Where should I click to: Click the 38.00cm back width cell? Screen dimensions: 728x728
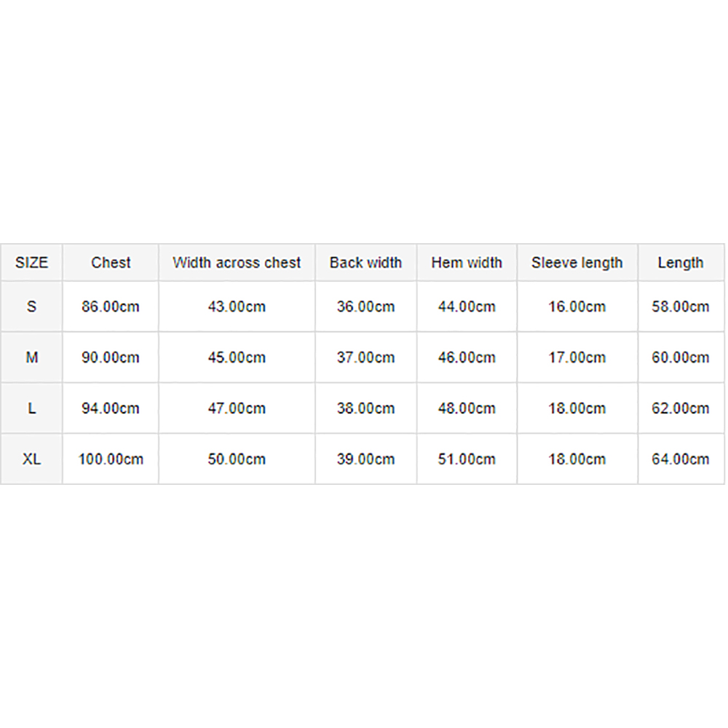coord(366,408)
